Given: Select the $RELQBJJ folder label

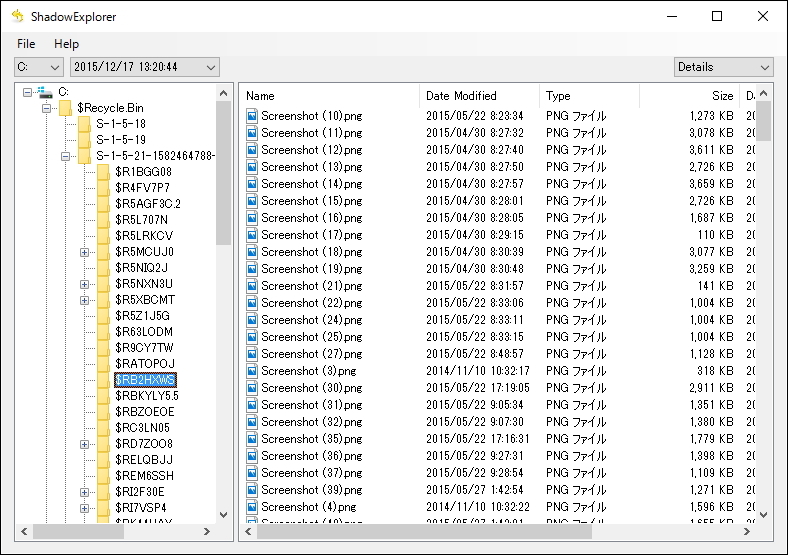Looking at the screenshot, I should (x=144, y=460).
